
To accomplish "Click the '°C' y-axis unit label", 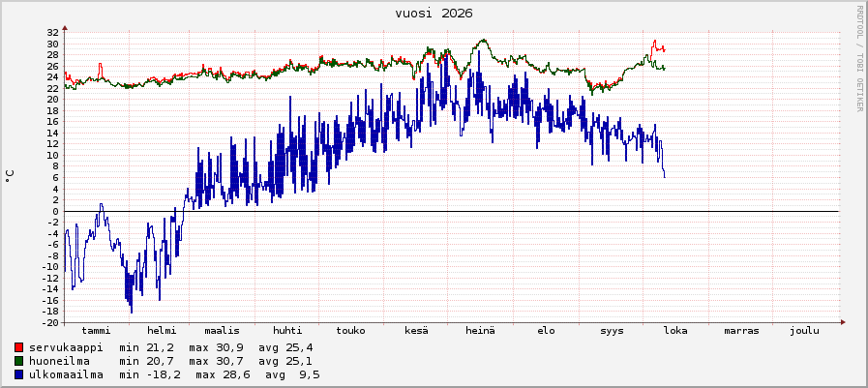I will tap(10, 176).
